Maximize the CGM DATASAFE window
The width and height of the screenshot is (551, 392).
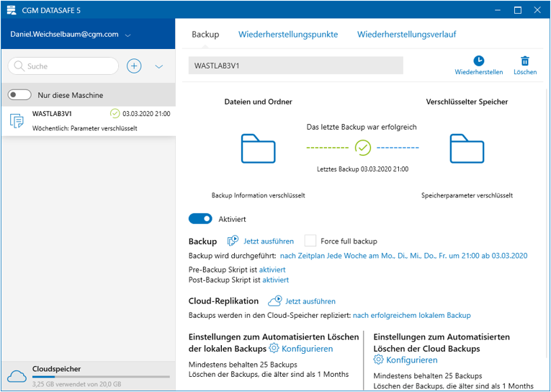(518, 10)
